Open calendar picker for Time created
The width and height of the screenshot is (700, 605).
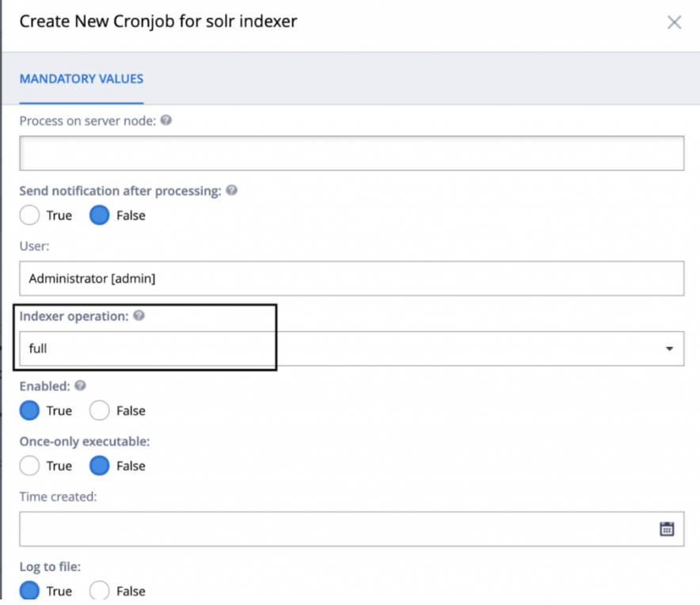point(667,529)
